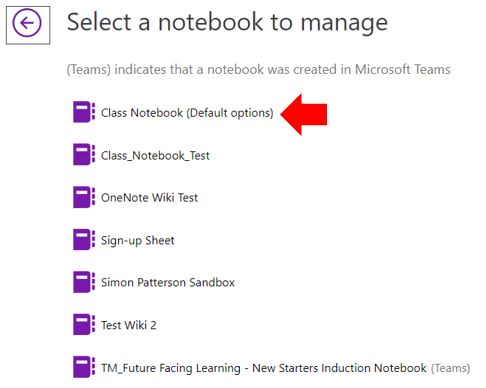Manage the Simon Patterson Sandbox notebook

(168, 283)
